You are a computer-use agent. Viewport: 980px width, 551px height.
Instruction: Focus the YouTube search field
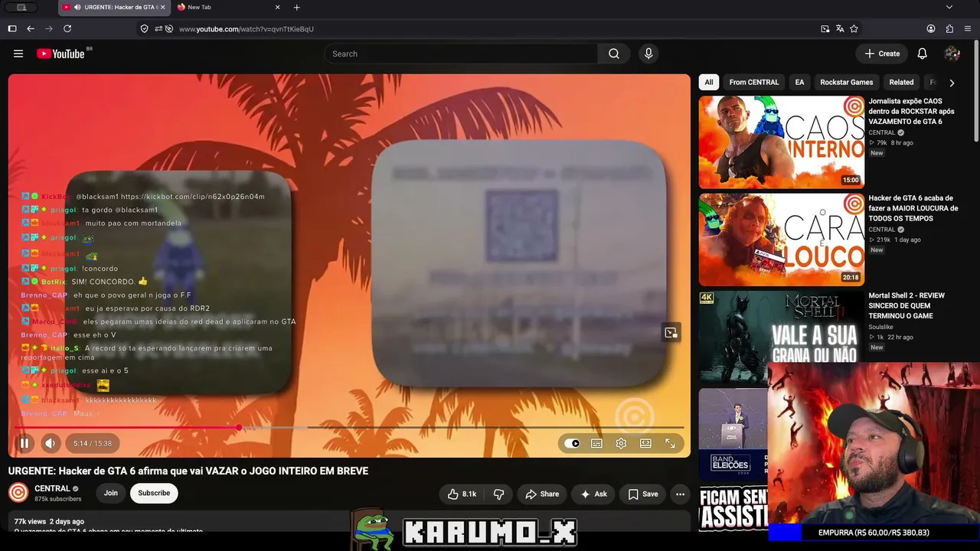[461, 54]
